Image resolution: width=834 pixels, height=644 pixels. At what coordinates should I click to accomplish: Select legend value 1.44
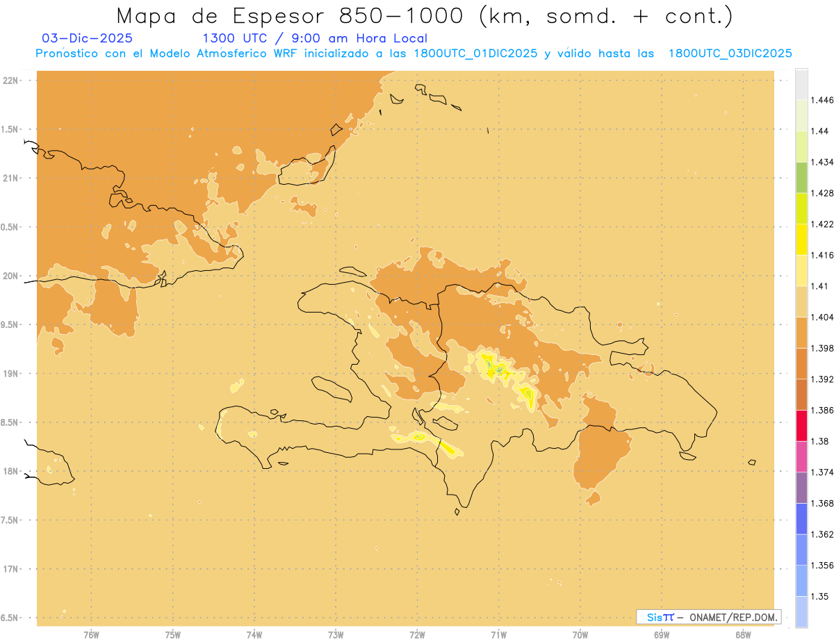click(x=819, y=131)
